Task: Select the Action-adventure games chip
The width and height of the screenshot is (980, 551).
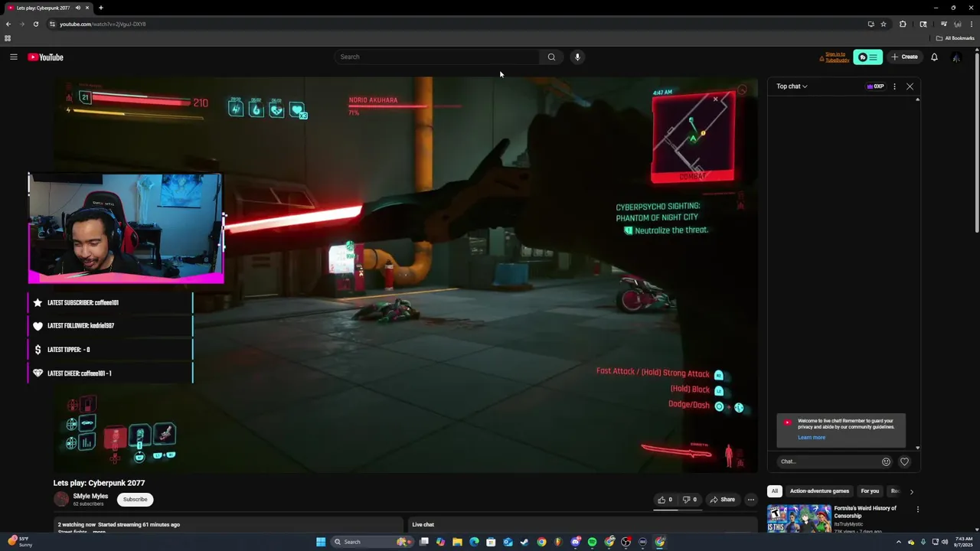Action: coord(819,491)
